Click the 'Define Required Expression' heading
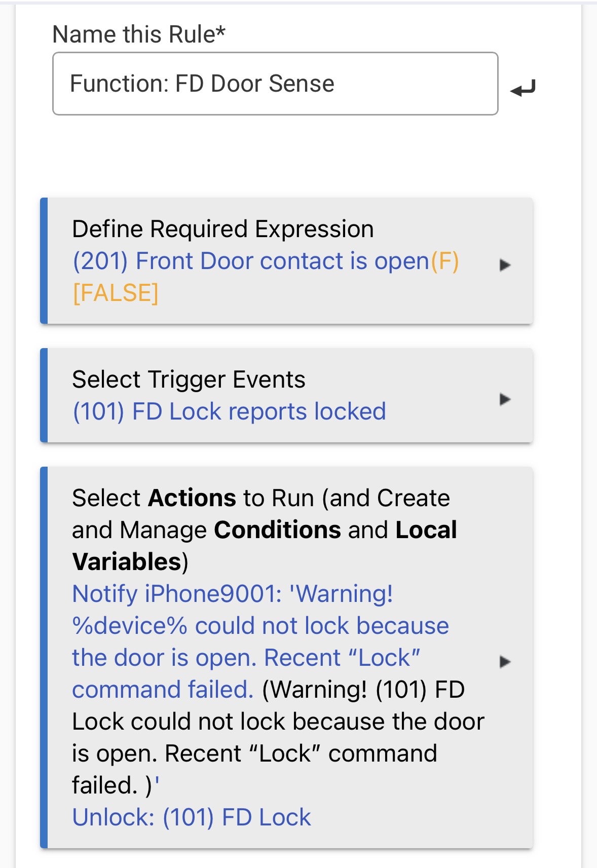The width and height of the screenshot is (597, 868). (x=223, y=229)
